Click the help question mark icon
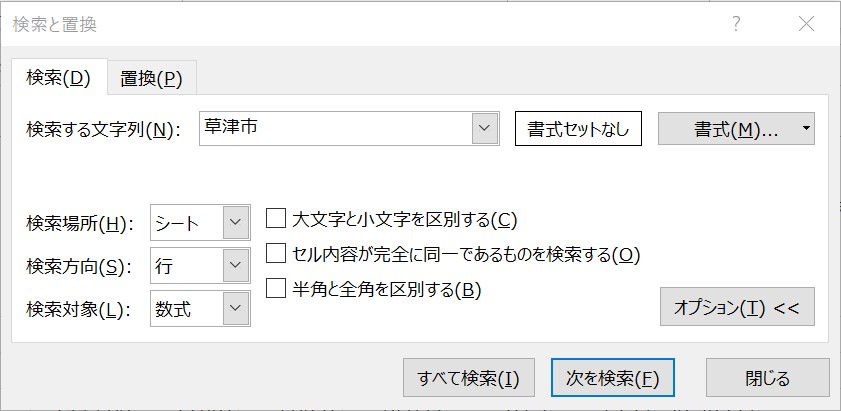Screen dimensions: 841x411 [736, 24]
